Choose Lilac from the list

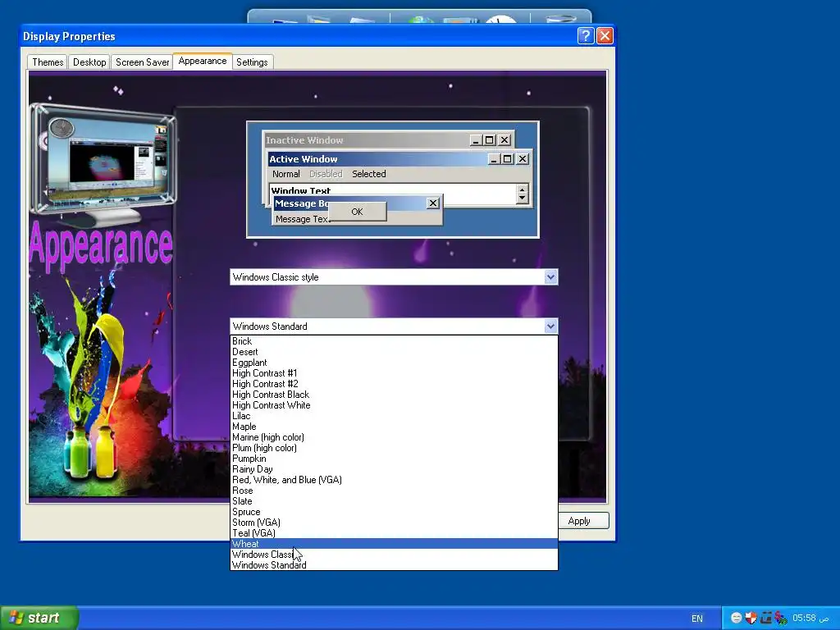394,416
